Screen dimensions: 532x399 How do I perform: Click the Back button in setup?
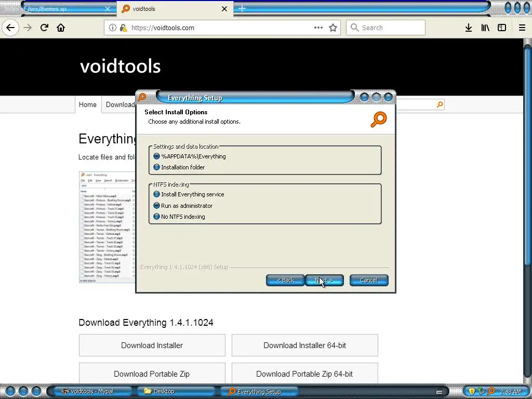(x=285, y=280)
